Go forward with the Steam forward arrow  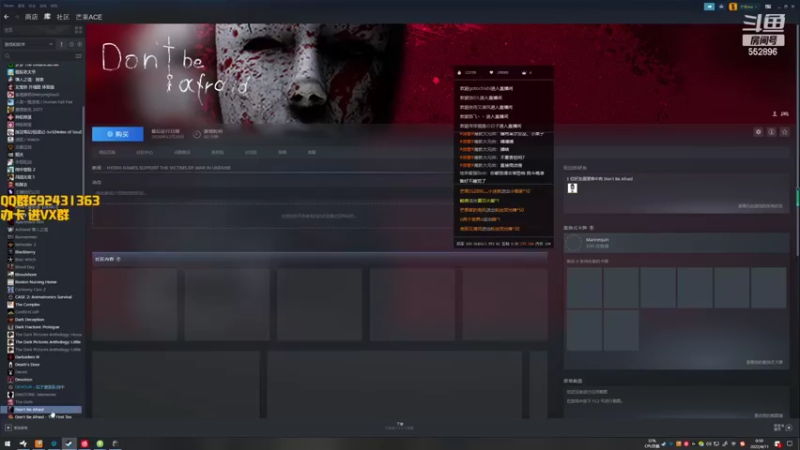pos(16,17)
